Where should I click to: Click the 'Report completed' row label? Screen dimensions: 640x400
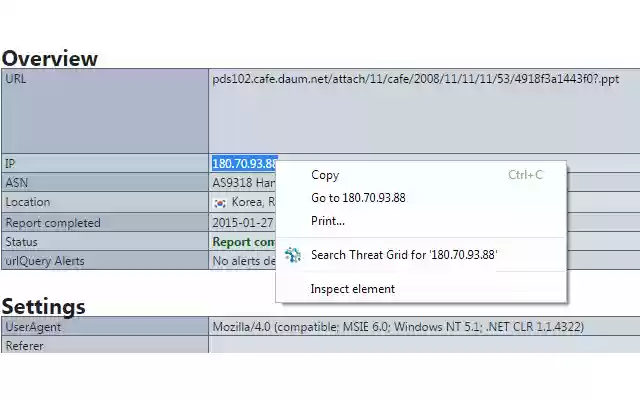pos(53,223)
